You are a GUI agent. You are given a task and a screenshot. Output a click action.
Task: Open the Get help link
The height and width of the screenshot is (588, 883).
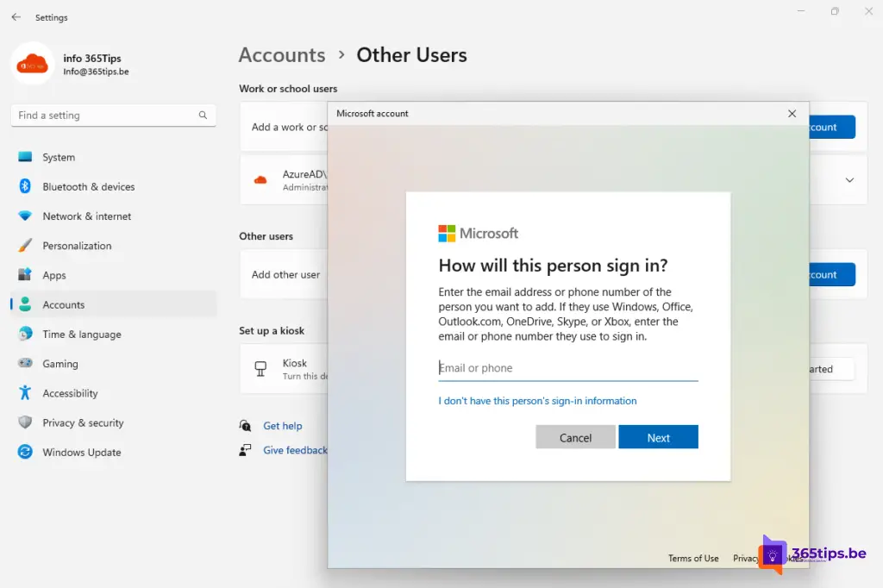(282, 426)
